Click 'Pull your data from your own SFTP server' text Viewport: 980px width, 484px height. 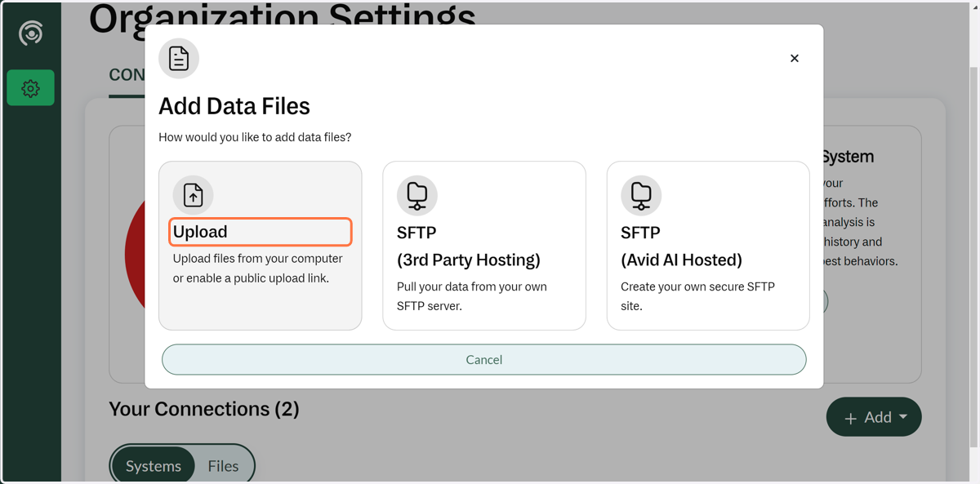click(x=472, y=296)
